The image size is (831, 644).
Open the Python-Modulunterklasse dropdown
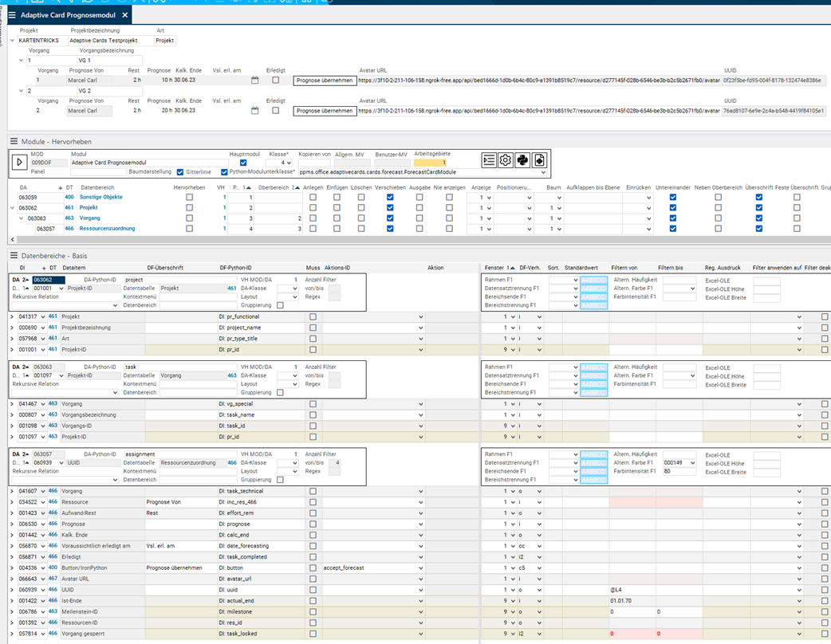click(543, 171)
